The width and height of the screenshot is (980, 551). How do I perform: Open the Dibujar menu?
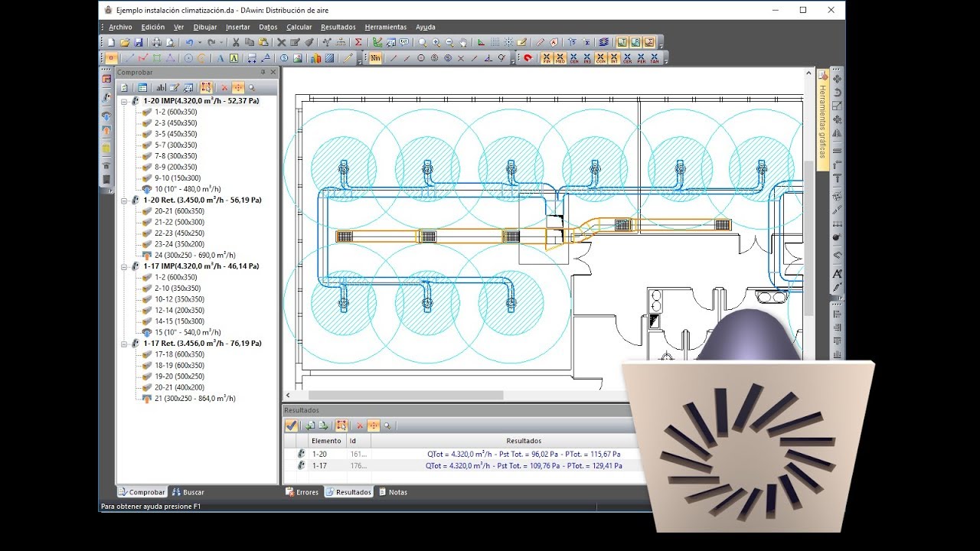pos(205,27)
